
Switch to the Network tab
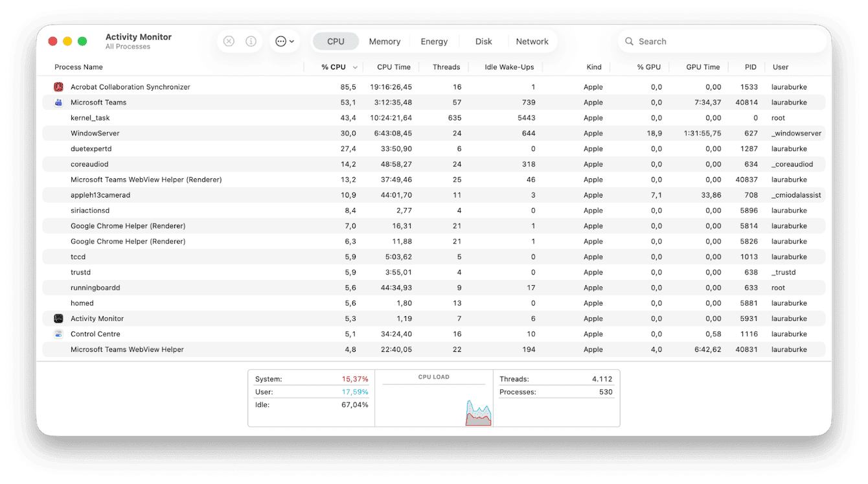(x=532, y=41)
